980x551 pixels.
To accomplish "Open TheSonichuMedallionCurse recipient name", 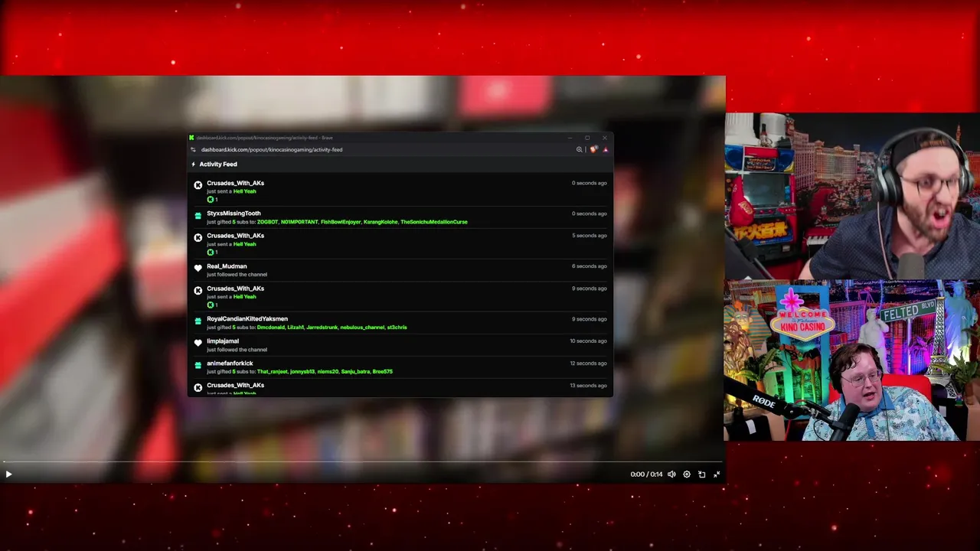I will (434, 222).
